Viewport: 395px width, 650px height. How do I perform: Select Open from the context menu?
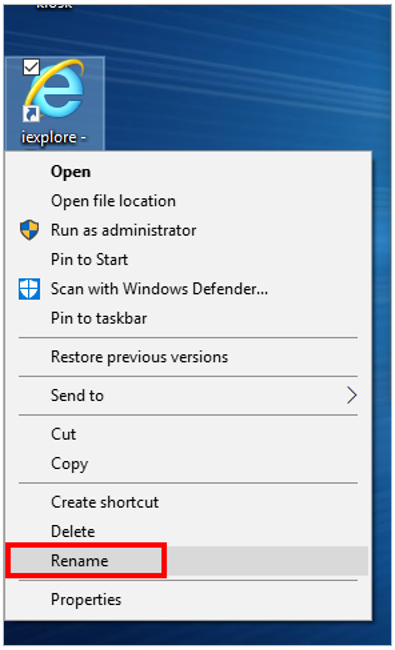pyautogui.click(x=70, y=172)
